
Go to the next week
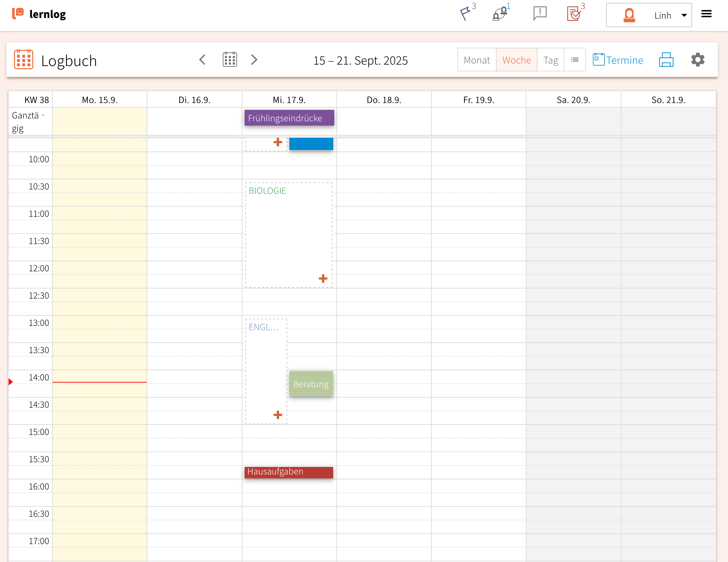tap(254, 60)
